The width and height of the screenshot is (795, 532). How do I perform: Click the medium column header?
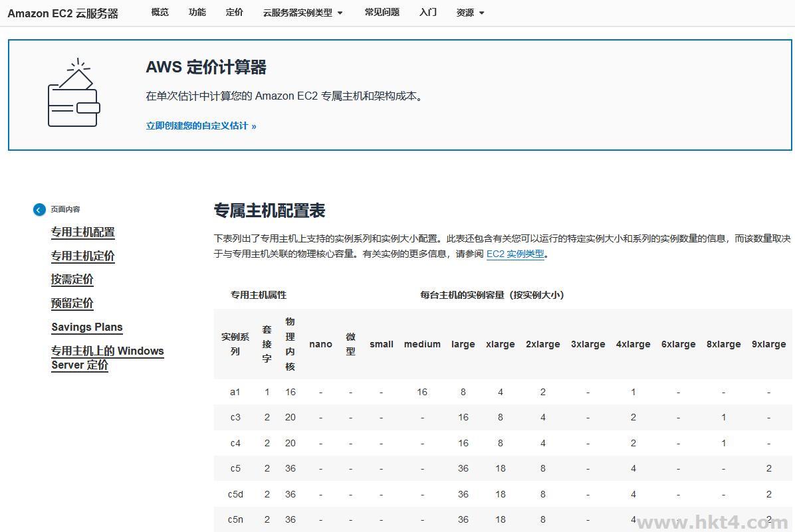coord(422,344)
